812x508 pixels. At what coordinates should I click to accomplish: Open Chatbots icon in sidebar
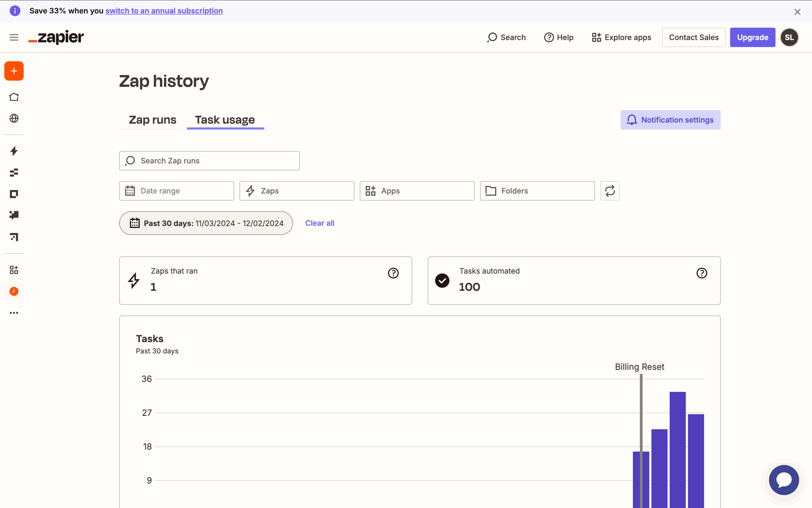pos(14,215)
